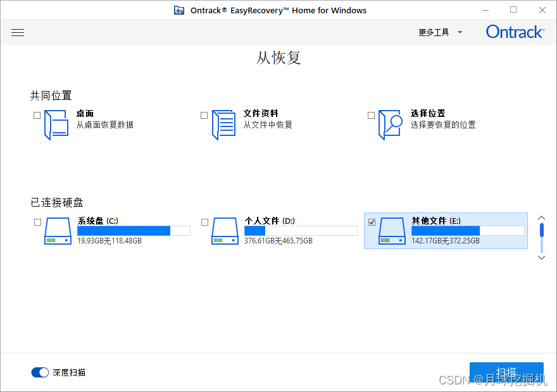Click the 系统盘 (C:) label
557x392 pixels.
[x=97, y=221]
